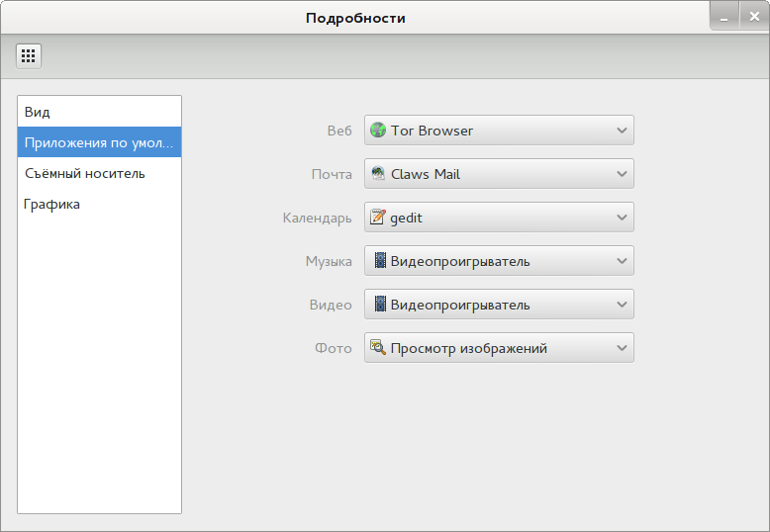Click the Claws Mail text
The image size is (770, 532).
click(426, 174)
